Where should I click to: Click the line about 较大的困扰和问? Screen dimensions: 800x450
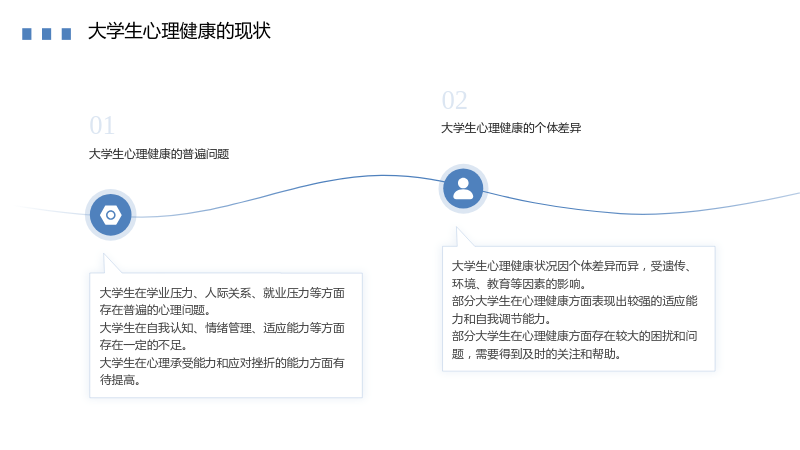click(574, 336)
